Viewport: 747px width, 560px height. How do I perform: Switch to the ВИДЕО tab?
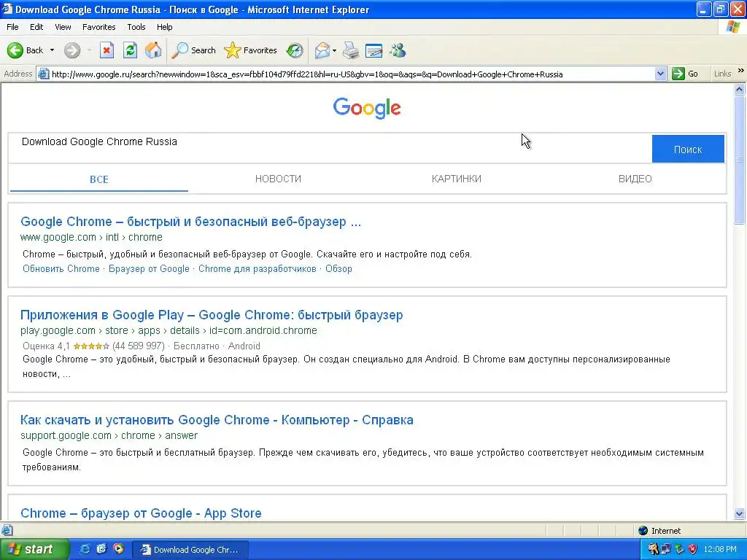coord(635,179)
